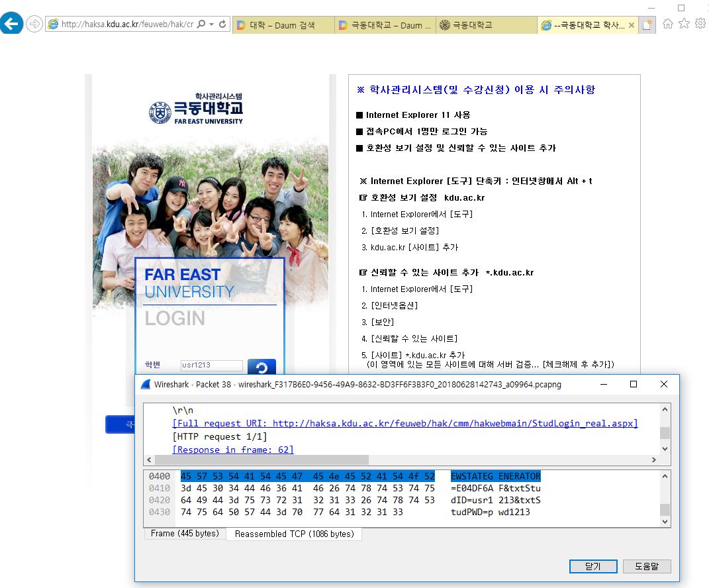Screen dimensions: 709x588
Task: Click the ASCII text 'dID=usr1 213&txtS'
Action: (x=496, y=500)
